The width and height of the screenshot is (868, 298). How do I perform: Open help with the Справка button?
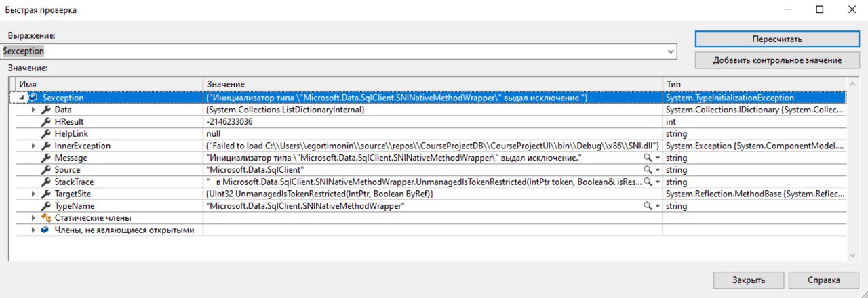pos(824,280)
